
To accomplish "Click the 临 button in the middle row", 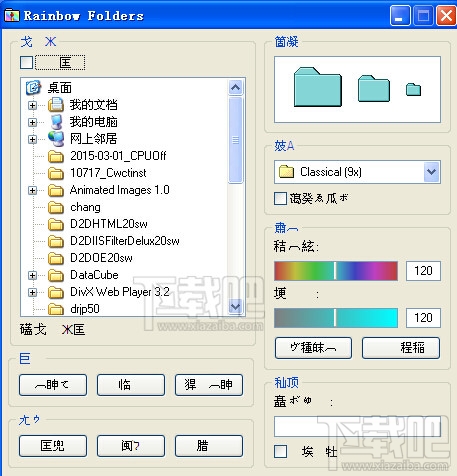I will coord(131,385).
